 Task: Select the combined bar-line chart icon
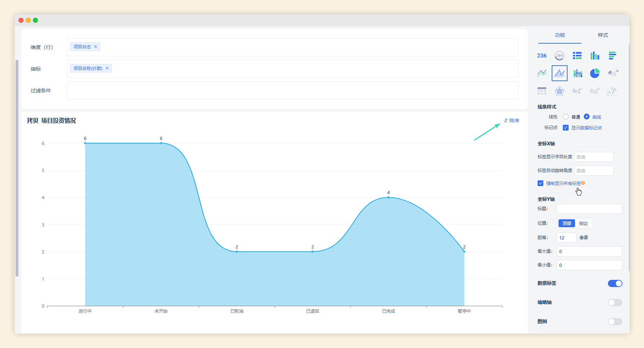click(x=578, y=73)
